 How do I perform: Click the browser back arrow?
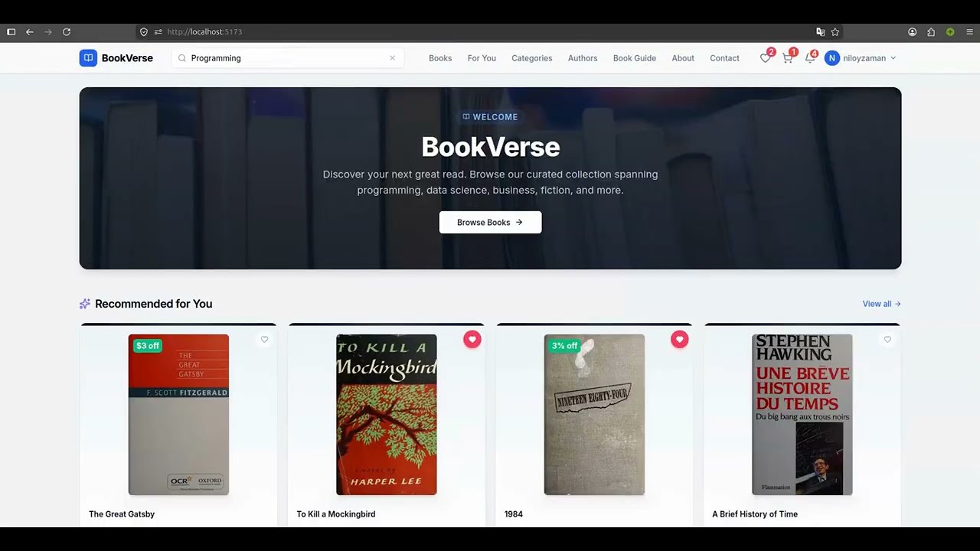[30, 32]
